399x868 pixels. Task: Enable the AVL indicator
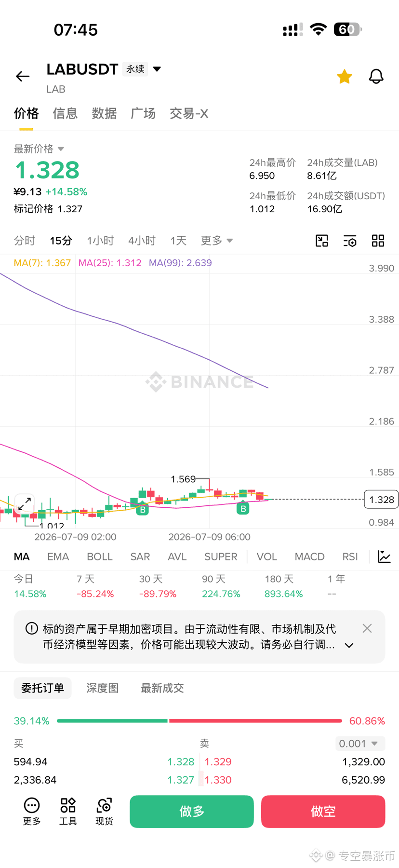point(177,556)
